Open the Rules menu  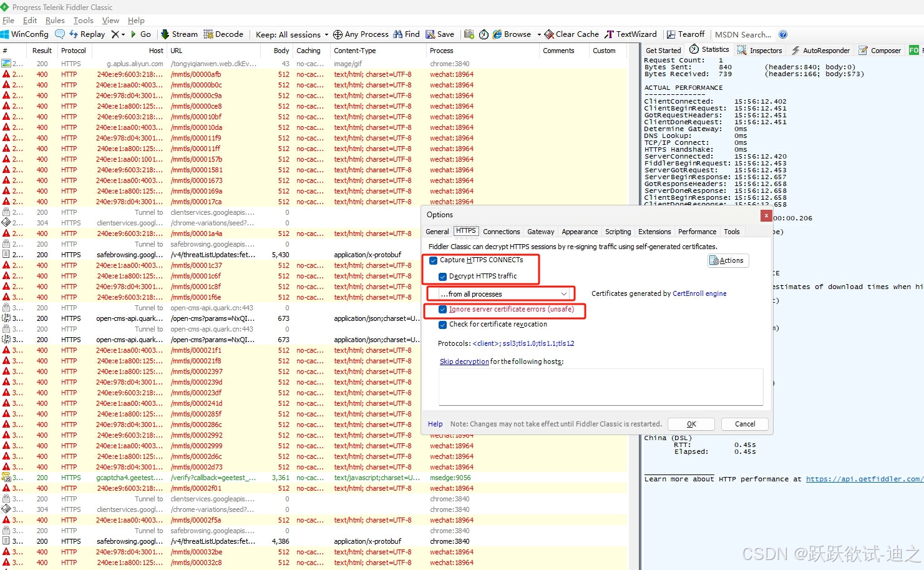(x=55, y=20)
